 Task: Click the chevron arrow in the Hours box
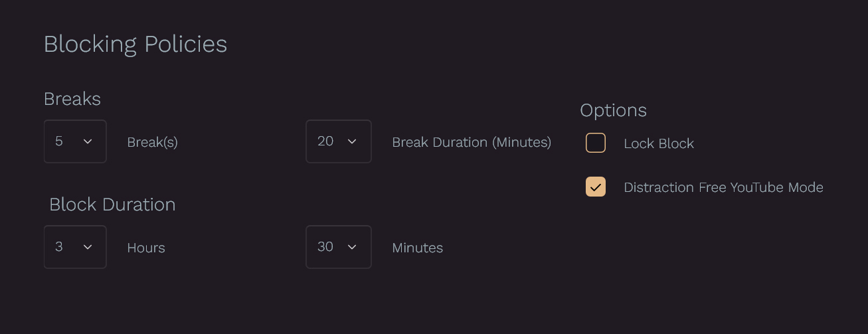coord(88,247)
